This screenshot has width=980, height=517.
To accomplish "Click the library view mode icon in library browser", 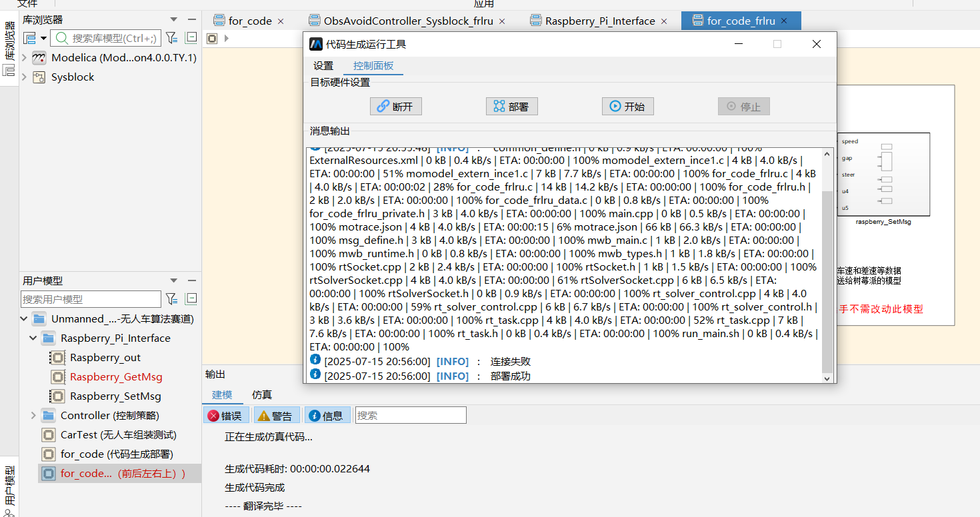I will click(30, 38).
